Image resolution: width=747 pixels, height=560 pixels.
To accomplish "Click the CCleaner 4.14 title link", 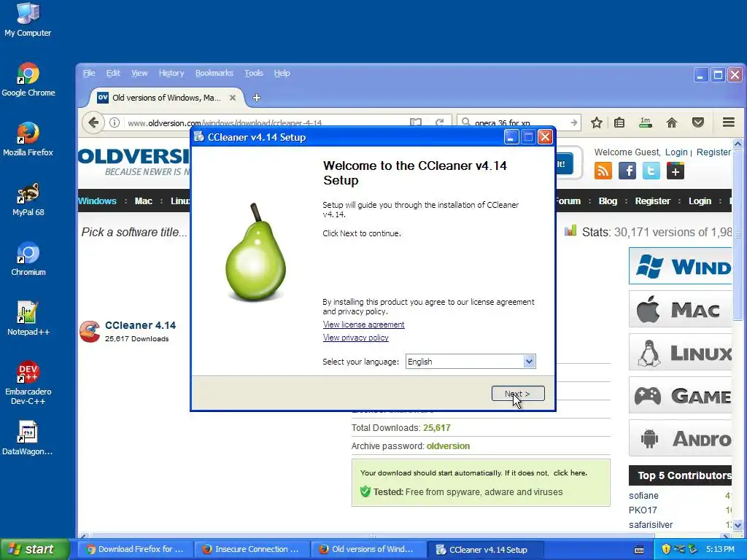I will point(141,325).
